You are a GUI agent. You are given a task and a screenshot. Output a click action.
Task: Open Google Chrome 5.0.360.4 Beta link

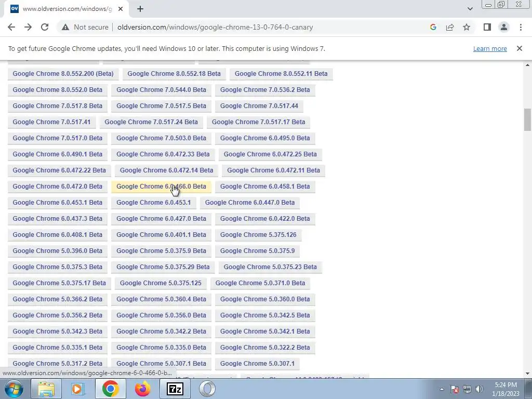161,299
